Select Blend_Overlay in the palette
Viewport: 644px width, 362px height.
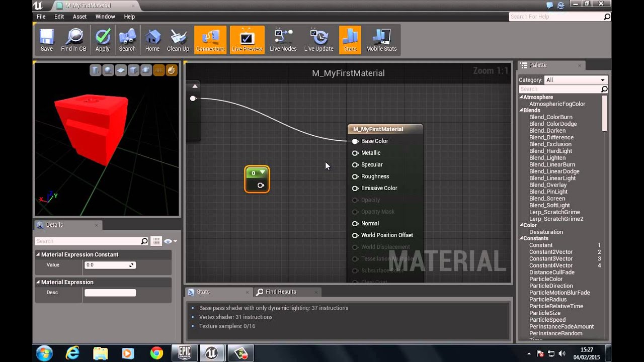click(x=548, y=185)
